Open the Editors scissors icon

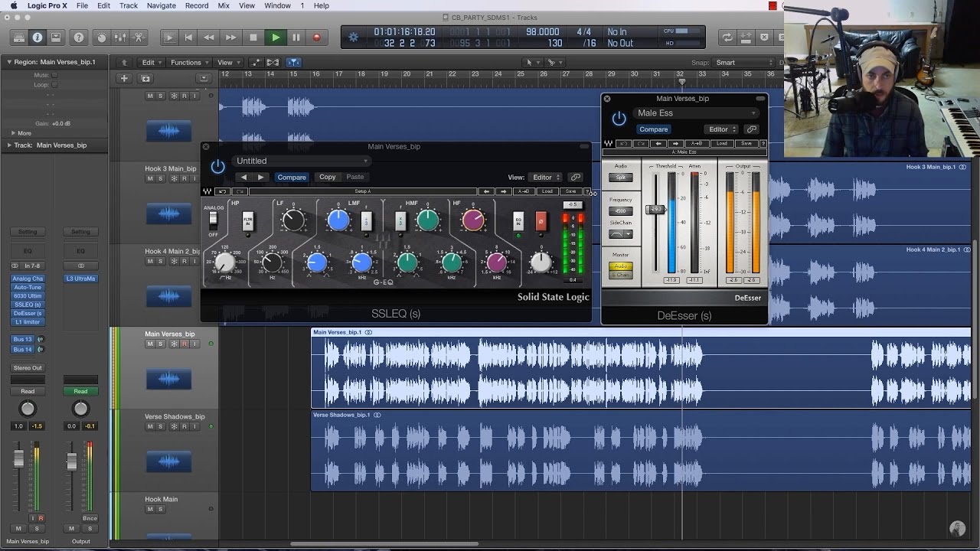pos(139,37)
